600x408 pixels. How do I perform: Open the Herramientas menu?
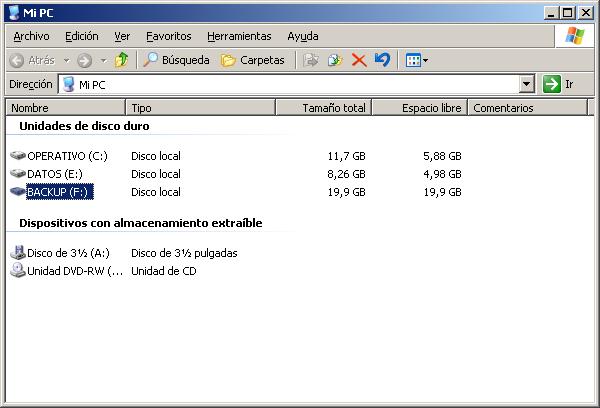click(238, 36)
